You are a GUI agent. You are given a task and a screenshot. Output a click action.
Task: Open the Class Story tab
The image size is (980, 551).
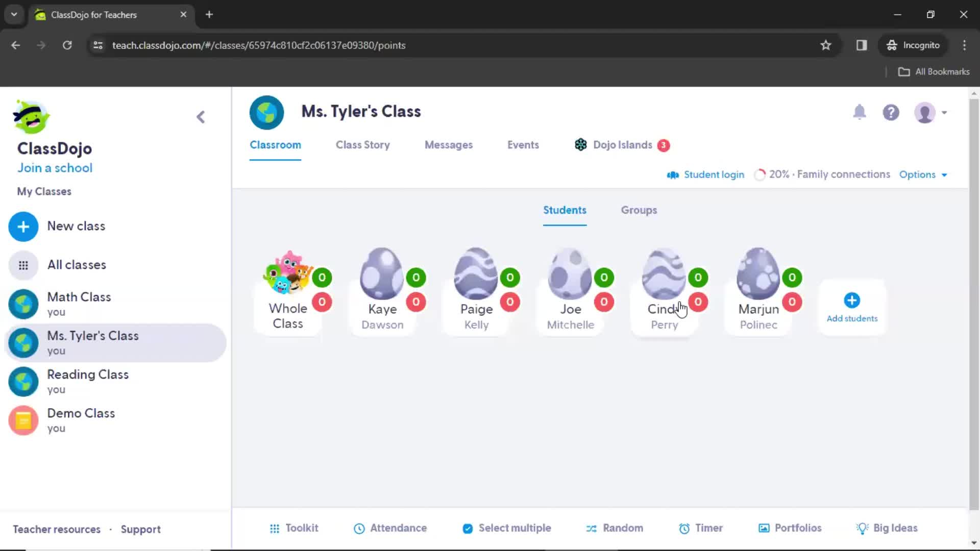(x=363, y=145)
